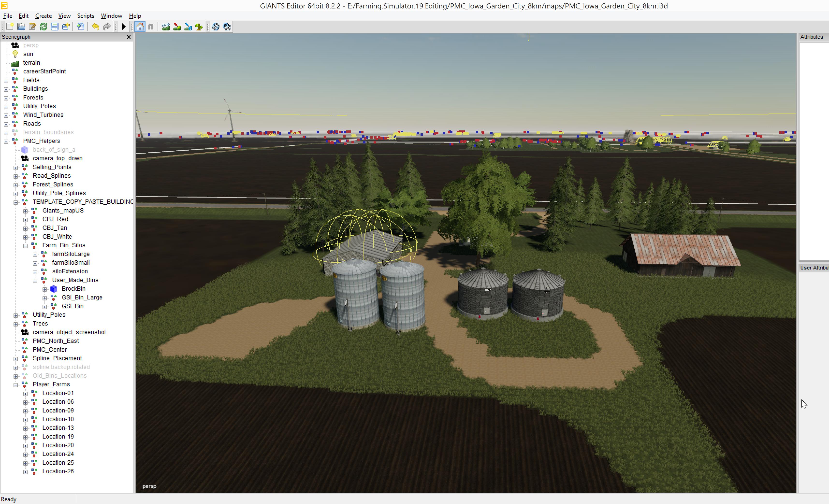This screenshot has width=829, height=504.
Task: Collapse the Player_Farms group
Action: click(16, 385)
